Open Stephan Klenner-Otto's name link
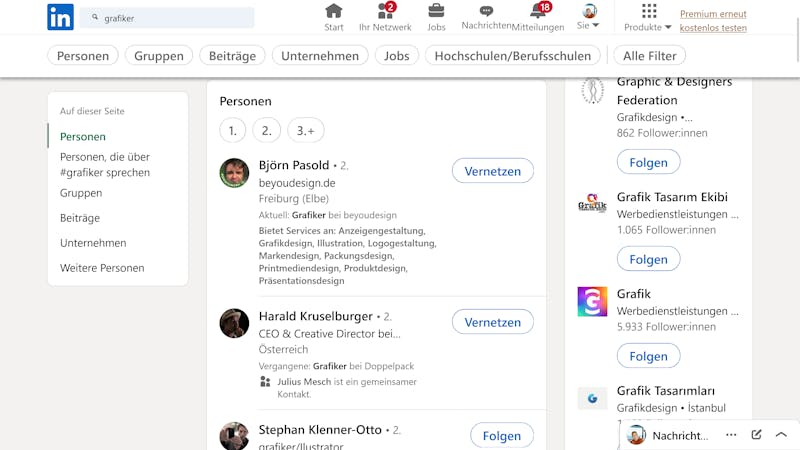 pyautogui.click(x=320, y=430)
